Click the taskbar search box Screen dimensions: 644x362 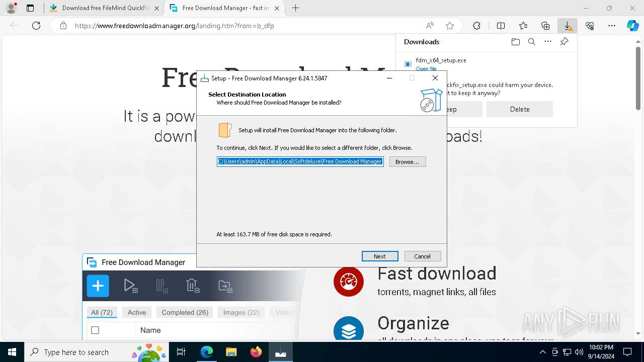point(97,352)
